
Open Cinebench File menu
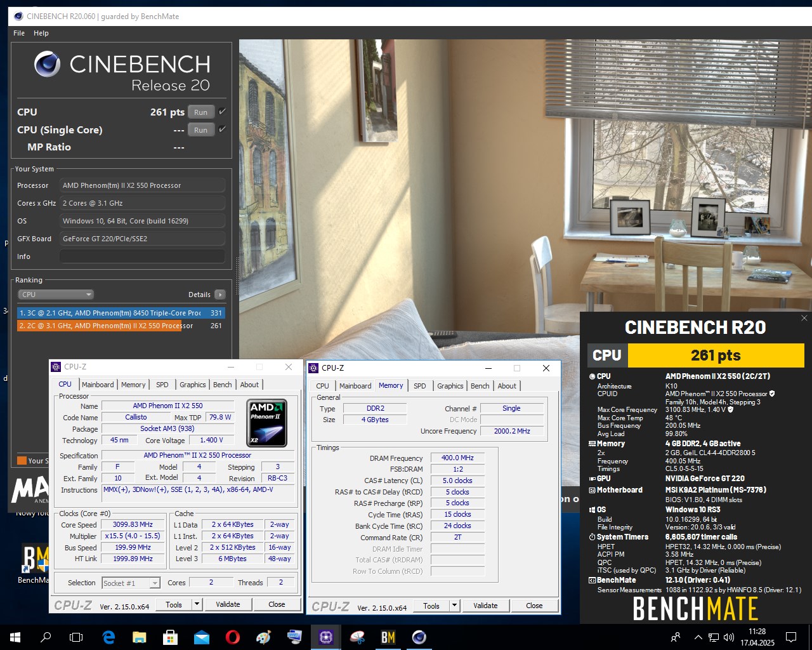(x=19, y=33)
